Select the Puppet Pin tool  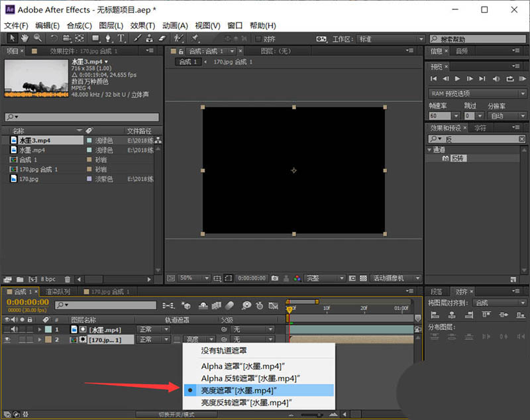click(195, 38)
